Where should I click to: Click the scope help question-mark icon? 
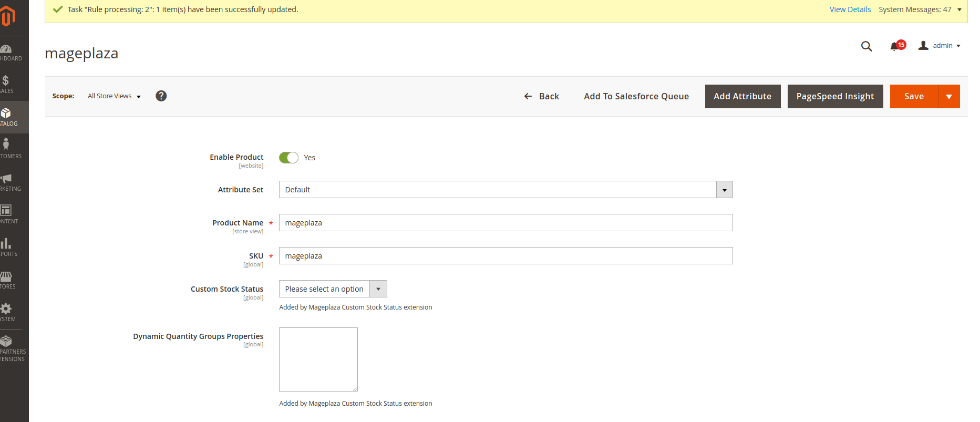pyautogui.click(x=161, y=96)
